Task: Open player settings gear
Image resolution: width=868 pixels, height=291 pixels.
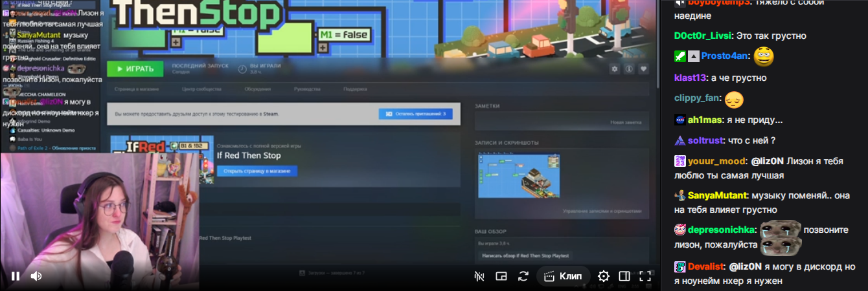Action: (604, 276)
